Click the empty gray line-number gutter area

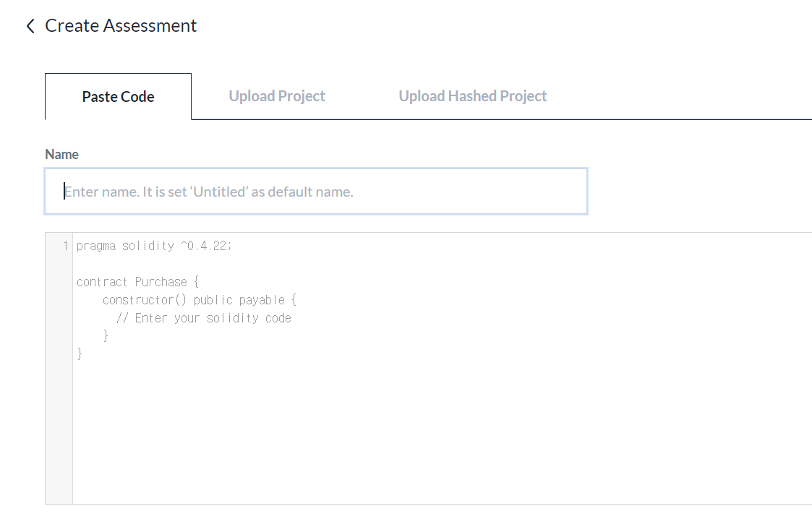click(59, 383)
